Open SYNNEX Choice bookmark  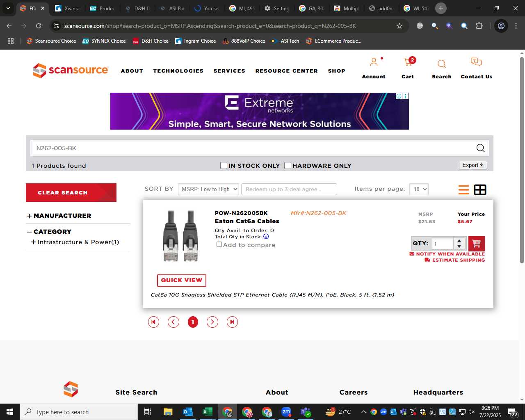(104, 41)
